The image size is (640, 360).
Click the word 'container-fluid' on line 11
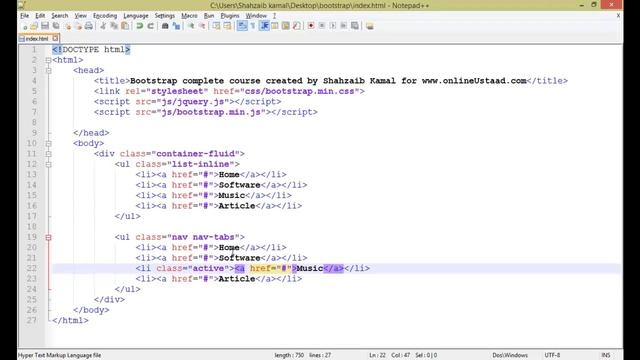pyautogui.click(x=196, y=154)
